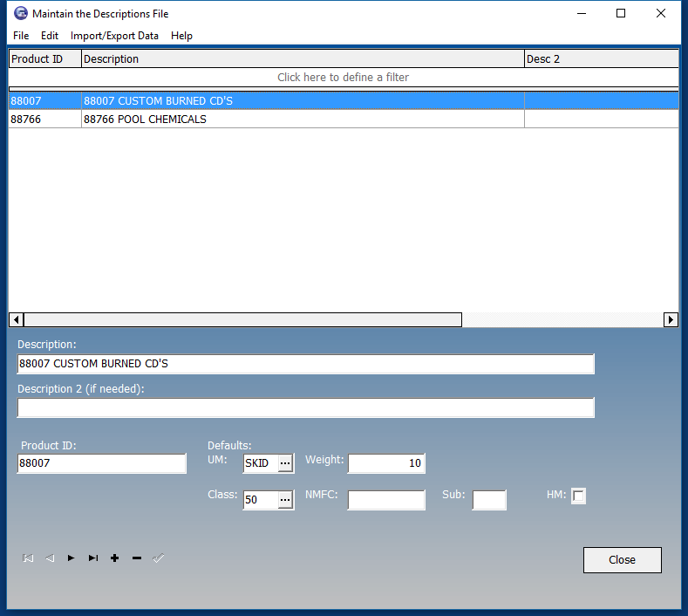Open the Edit menu

tap(50, 36)
